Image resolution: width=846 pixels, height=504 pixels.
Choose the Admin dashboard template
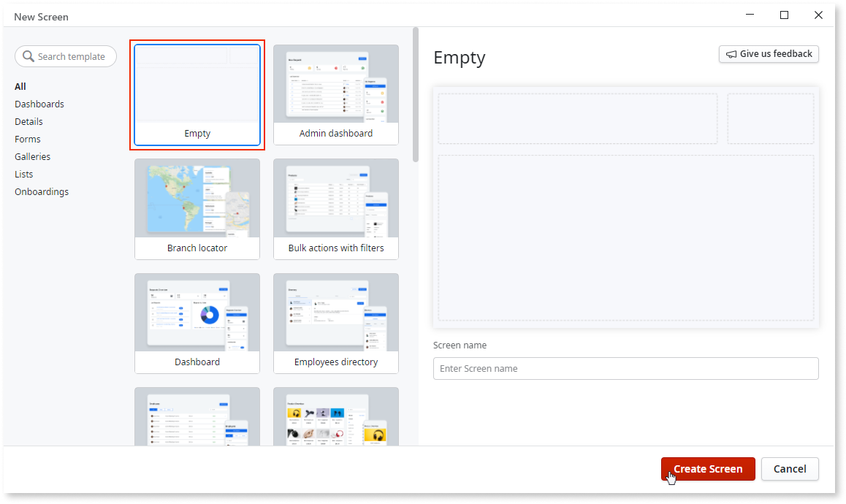click(336, 95)
